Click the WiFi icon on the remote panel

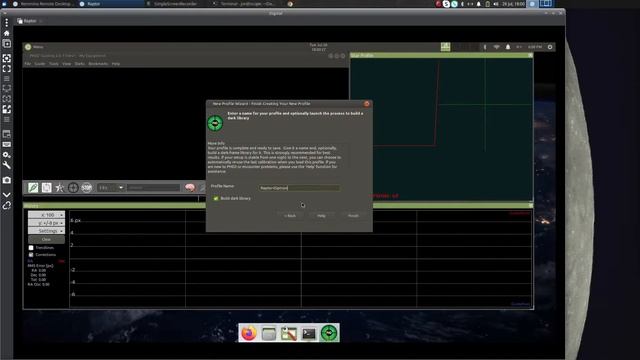pos(496,47)
